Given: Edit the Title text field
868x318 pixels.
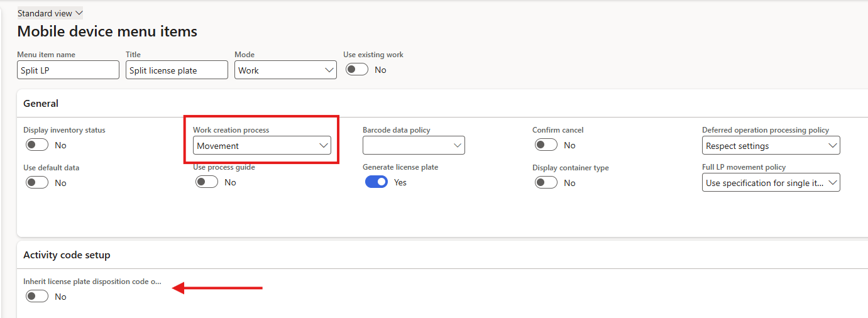Looking at the screenshot, I should pos(177,70).
